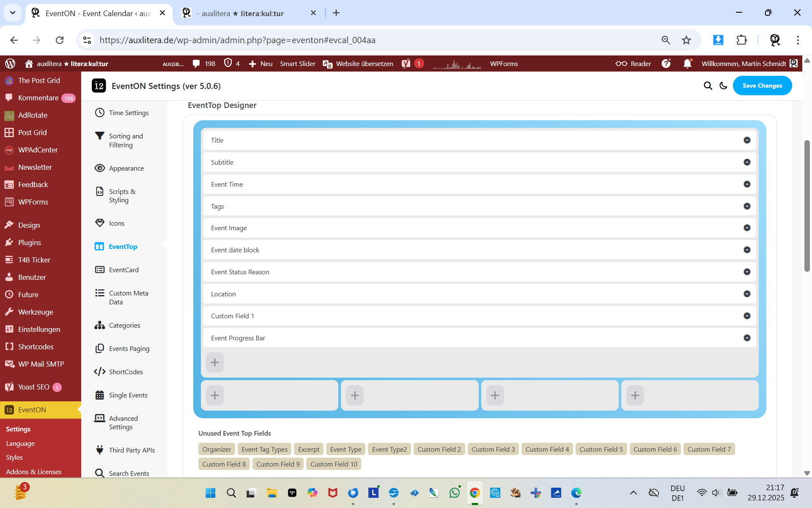This screenshot has height=508, width=812.
Task: Click plus in first bottom column box
Action: [x=215, y=395]
